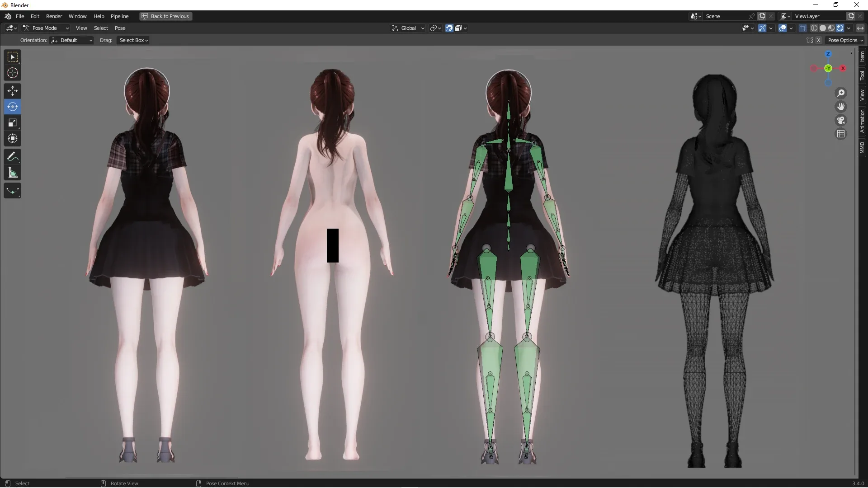Click the Add View Layer icon

click(851, 16)
